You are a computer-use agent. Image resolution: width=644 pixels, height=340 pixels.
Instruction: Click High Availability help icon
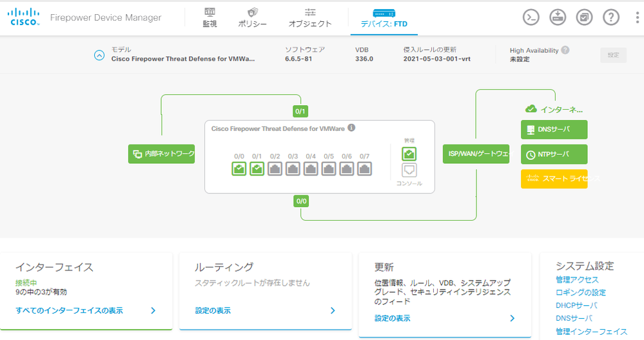565,50
